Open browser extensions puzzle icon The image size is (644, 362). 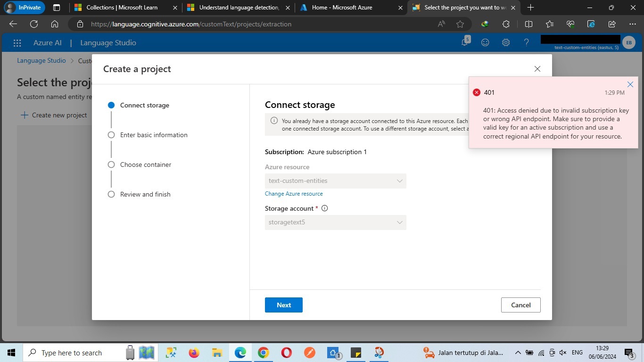(506, 24)
